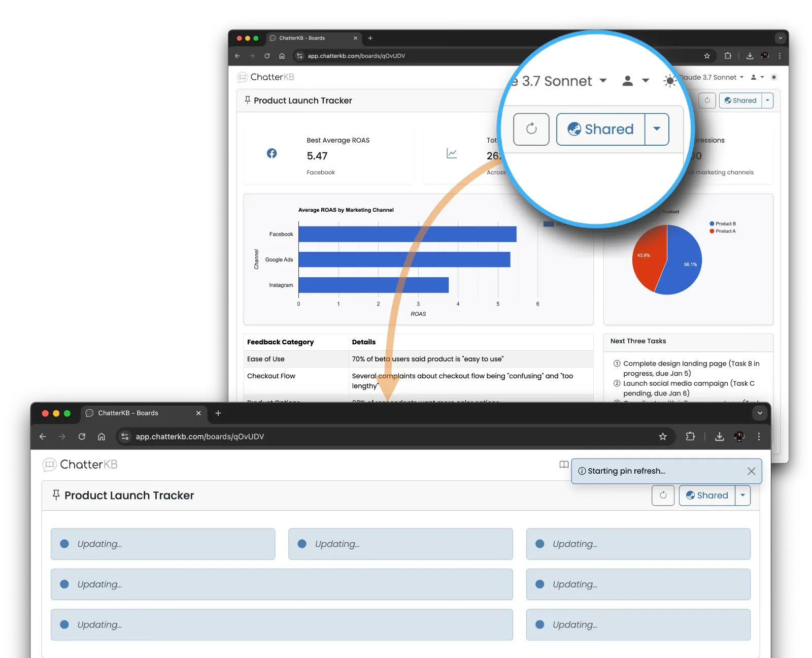Dismiss the Starting pin refresh notification
The width and height of the screenshot is (812, 658).
[x=752, y=471]
